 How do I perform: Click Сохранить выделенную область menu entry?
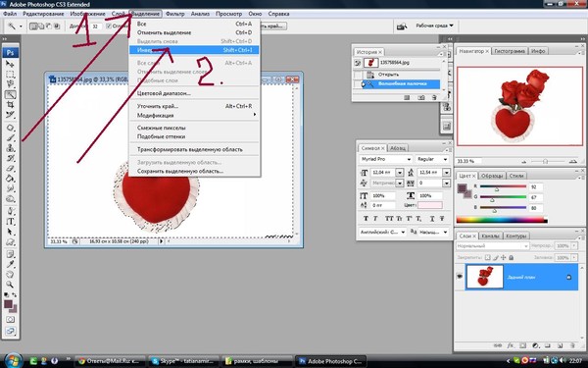click(194, 171)
